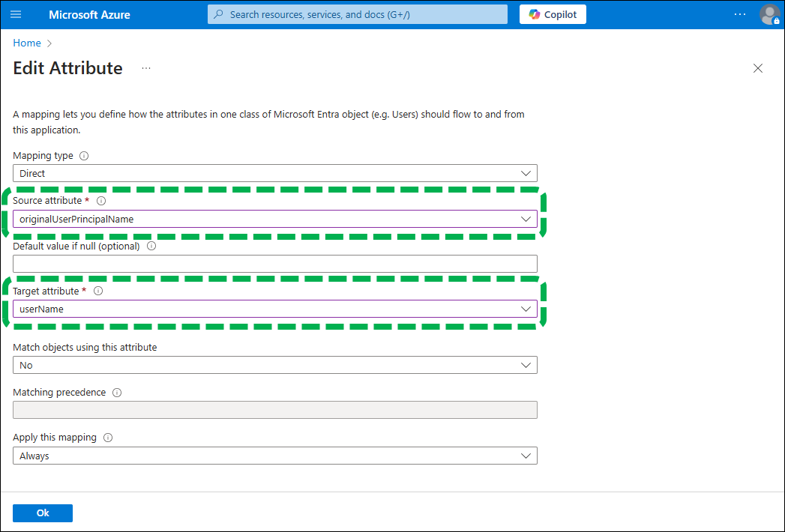Click the Home breadcrumb link
785x532 pixels.
coord(27,43)
